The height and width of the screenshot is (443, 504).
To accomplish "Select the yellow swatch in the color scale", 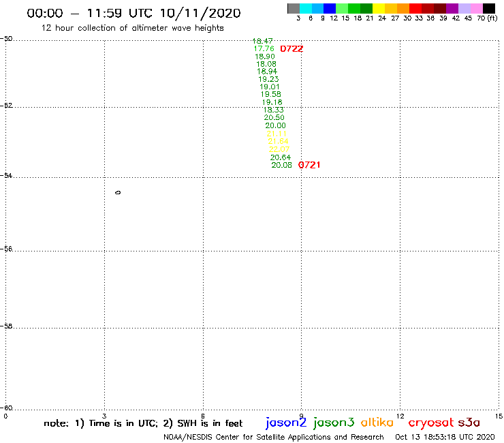I will pos(379,8).
